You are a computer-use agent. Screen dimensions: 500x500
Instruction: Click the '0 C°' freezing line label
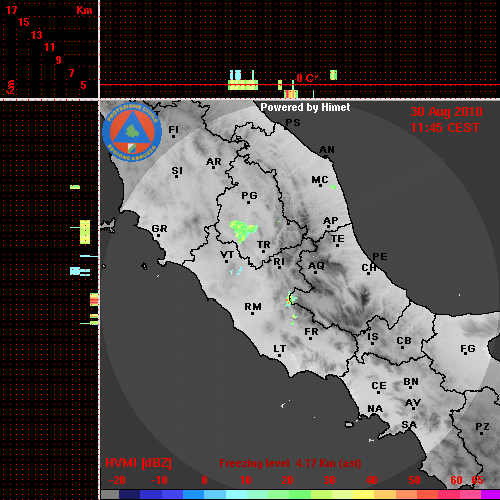(307, 78)
